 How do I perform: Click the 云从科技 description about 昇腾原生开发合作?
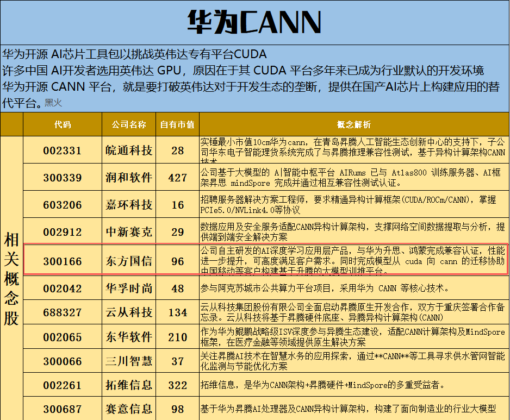point(354,312)
